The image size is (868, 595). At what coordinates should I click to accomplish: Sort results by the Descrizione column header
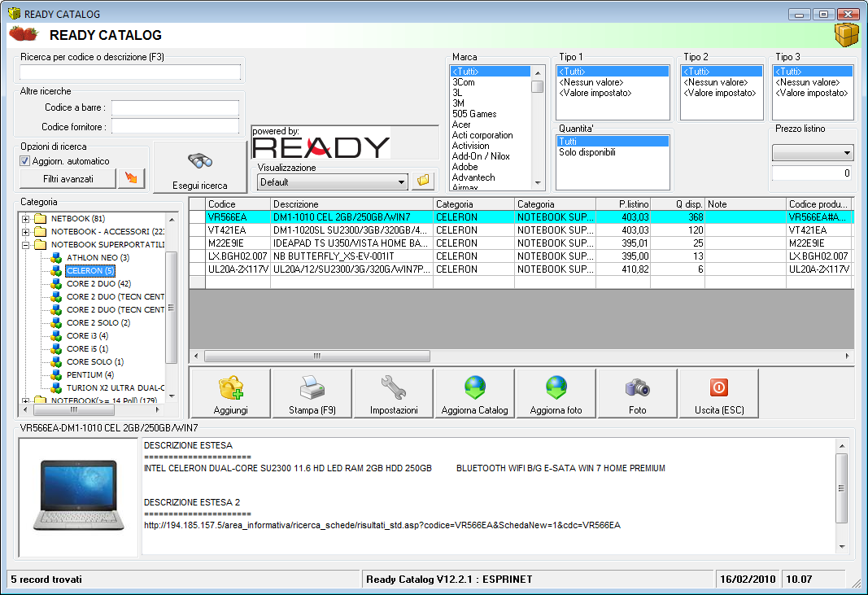(351, 203)
